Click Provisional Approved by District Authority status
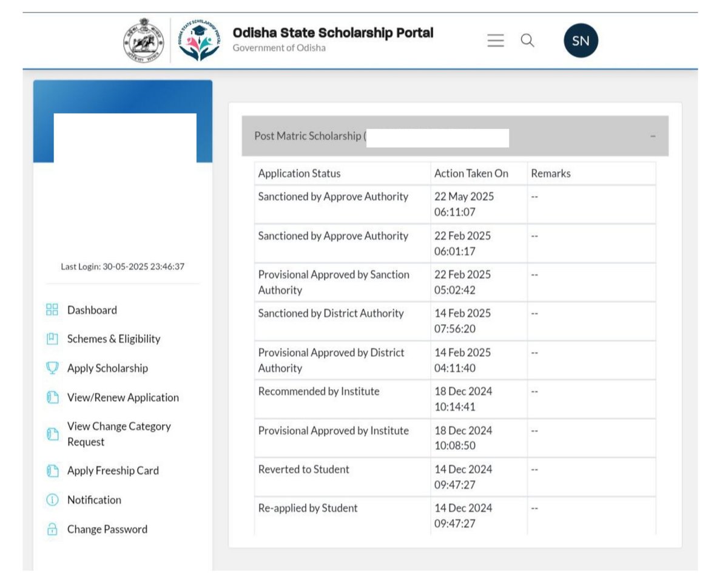 tap(331, 360)
